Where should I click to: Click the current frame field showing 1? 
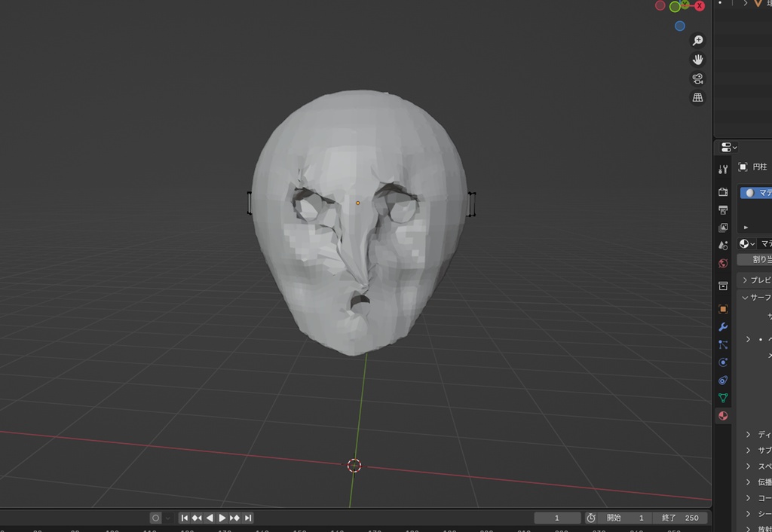click(557, 518)
